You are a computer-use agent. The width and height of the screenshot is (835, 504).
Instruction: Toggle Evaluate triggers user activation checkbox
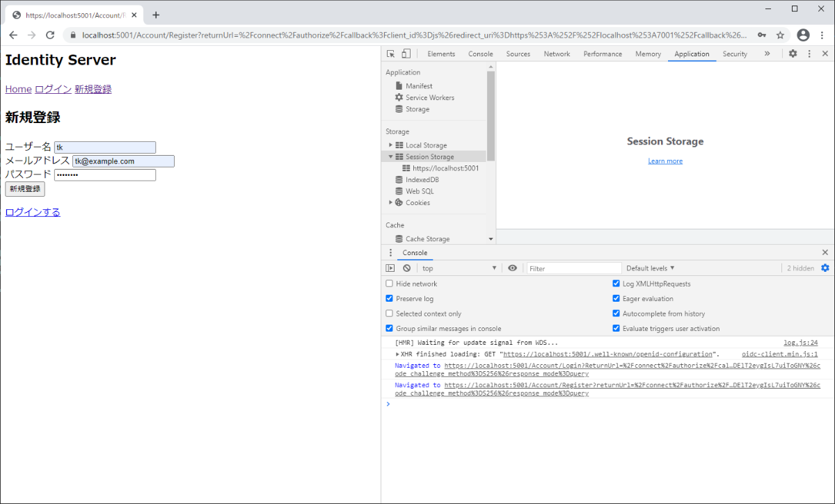[616, 328]
